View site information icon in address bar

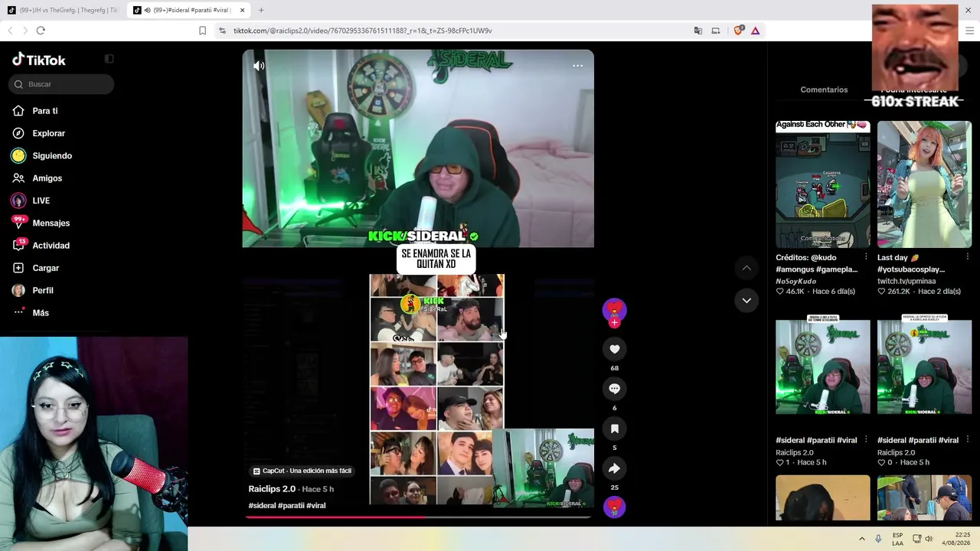tap(222, 31)
